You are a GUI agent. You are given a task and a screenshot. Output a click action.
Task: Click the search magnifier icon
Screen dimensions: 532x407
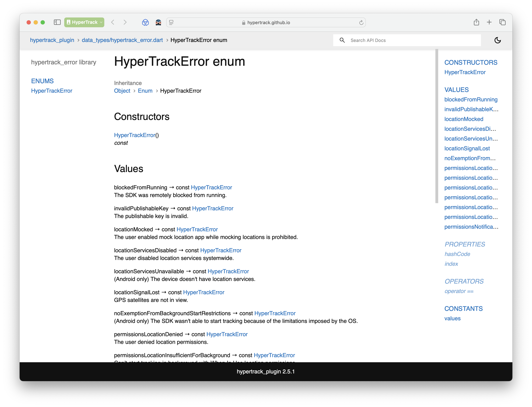(342, 40)
